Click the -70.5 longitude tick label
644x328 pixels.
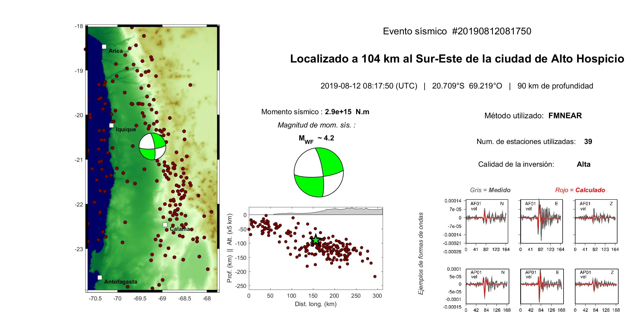tap(95, 299)
